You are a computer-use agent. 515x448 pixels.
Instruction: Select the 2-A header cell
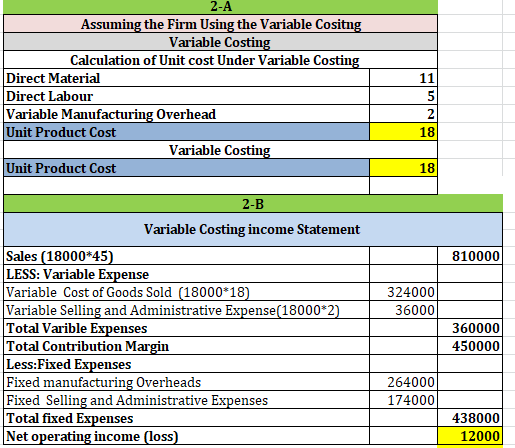[220, 7]
